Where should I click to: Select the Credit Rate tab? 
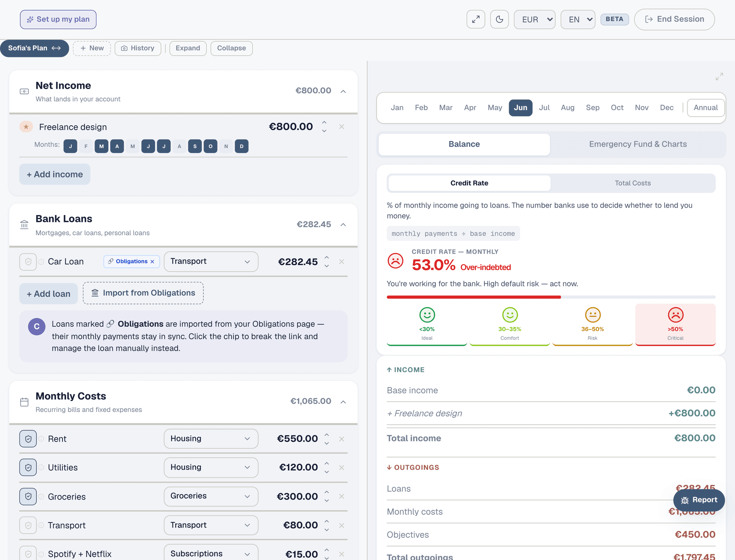469,183
